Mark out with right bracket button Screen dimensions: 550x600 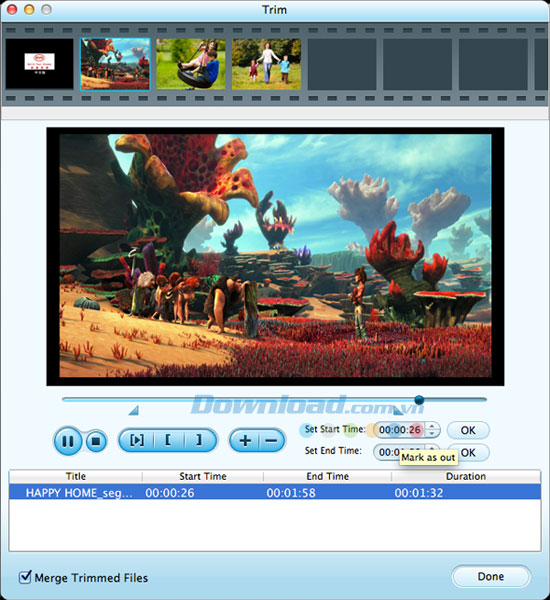[x=200, y=440]
